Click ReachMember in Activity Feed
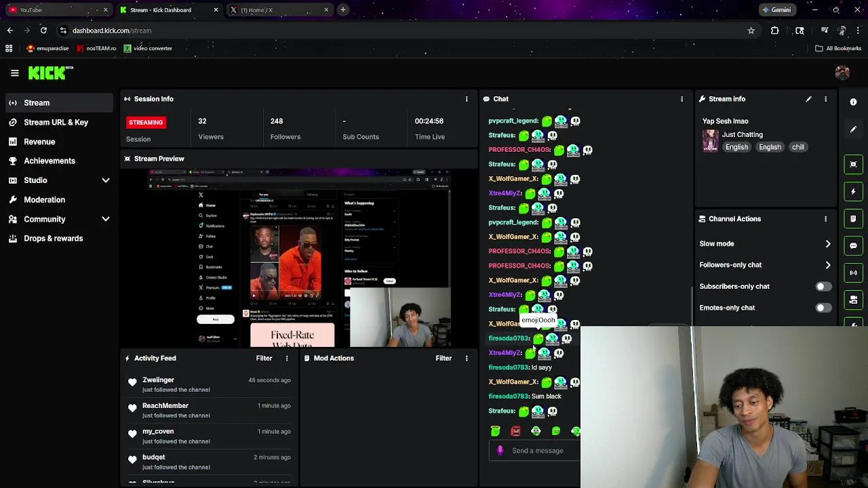The image size is (868, 488). [165, 406]
